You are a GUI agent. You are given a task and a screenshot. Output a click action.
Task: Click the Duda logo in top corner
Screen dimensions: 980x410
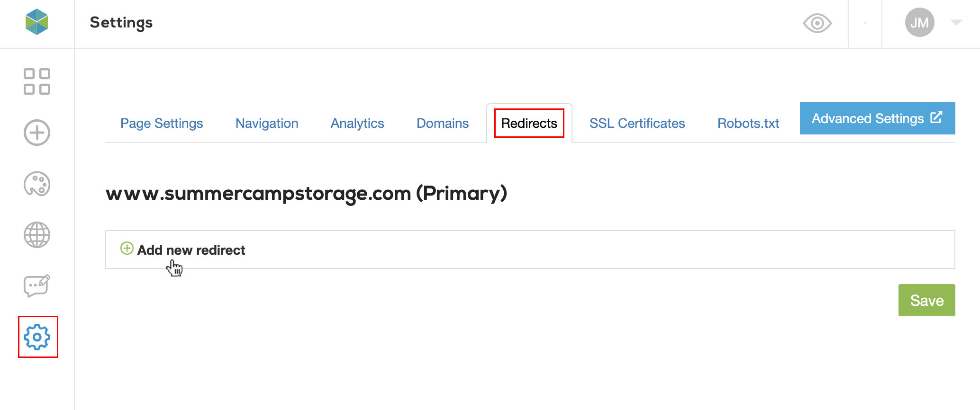(36, 21)
